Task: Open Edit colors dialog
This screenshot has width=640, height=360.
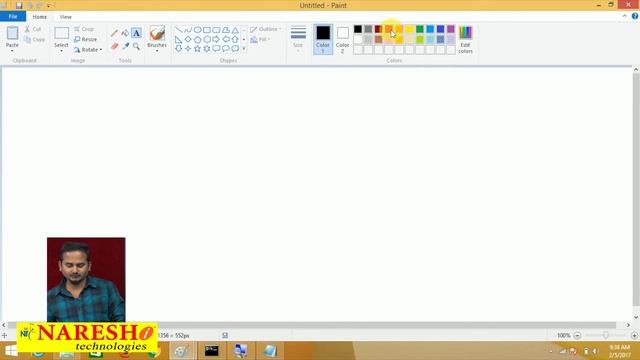Action: 465,39
